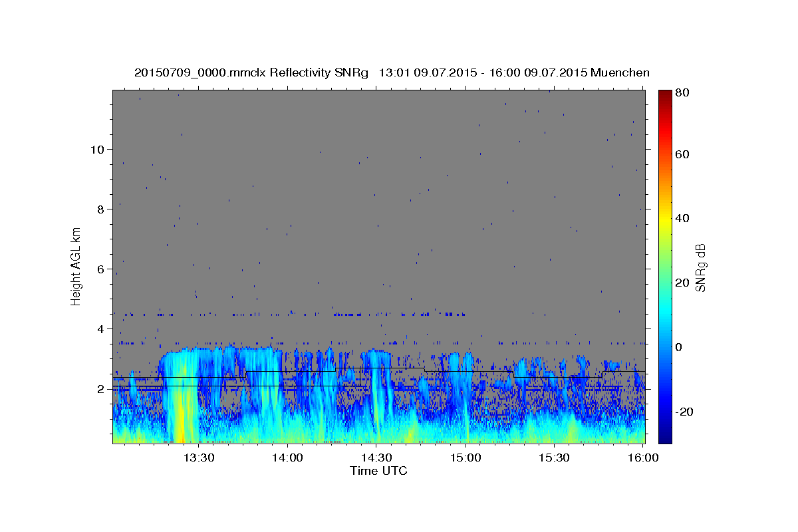Click the colorbar label '20'
This screenshot has width=798, height=532.
tap(682, 283)
